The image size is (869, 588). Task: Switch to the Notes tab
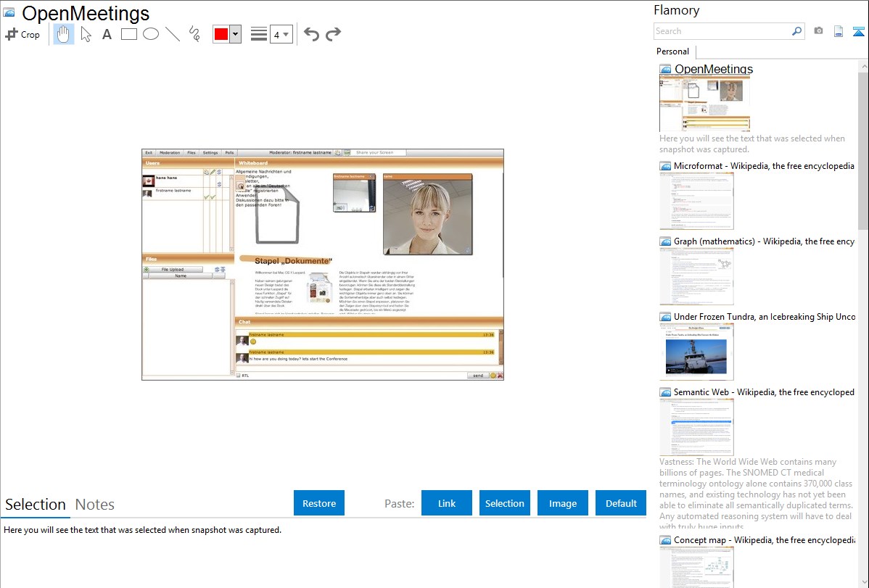(x=95, y=505)
